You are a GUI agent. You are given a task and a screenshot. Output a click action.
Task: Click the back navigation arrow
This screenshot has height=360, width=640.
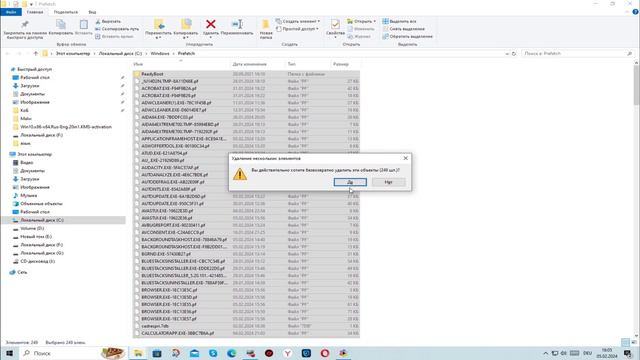[x=7, y=53]
